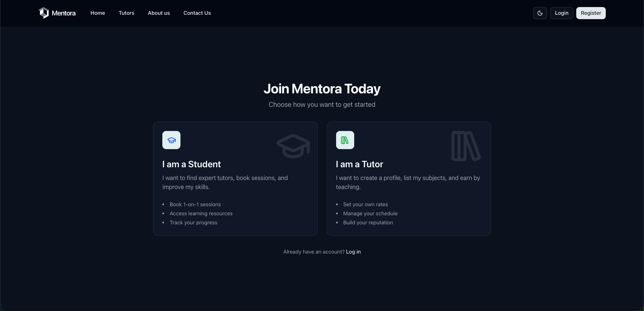Select the 'I am a Student' heading
This screenshot has width=644, height=311.
(x=192, y=164)
